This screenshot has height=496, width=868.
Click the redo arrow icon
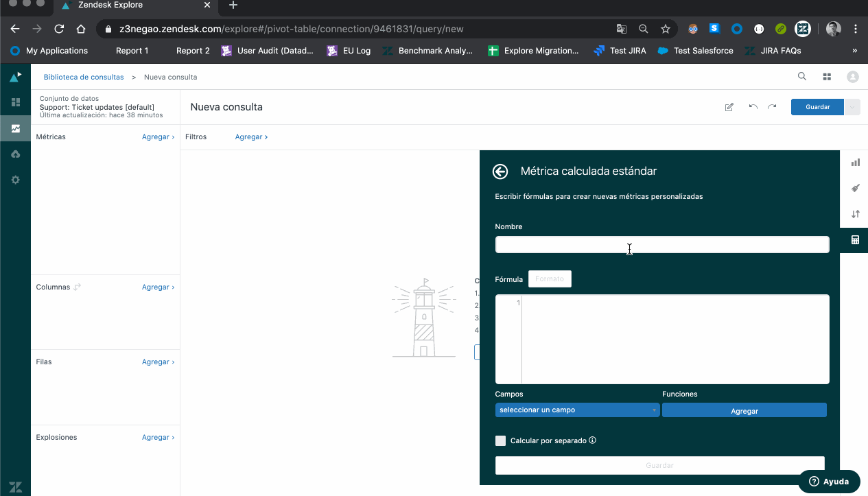pos(772,107)
